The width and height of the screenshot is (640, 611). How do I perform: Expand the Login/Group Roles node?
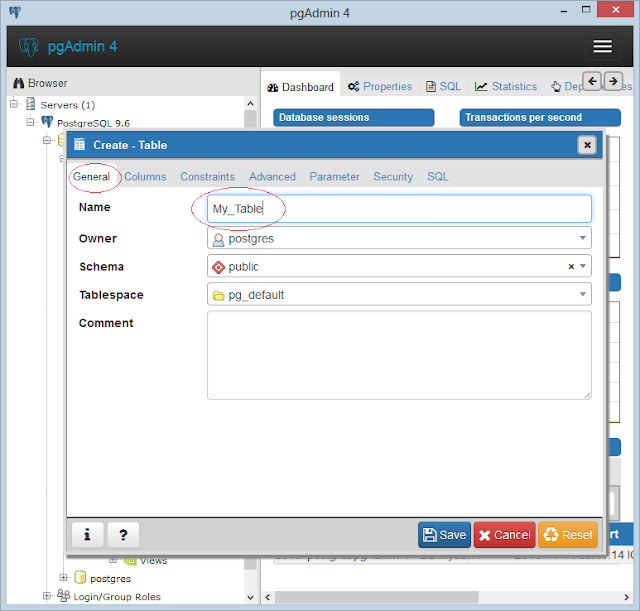click(47, 596)
